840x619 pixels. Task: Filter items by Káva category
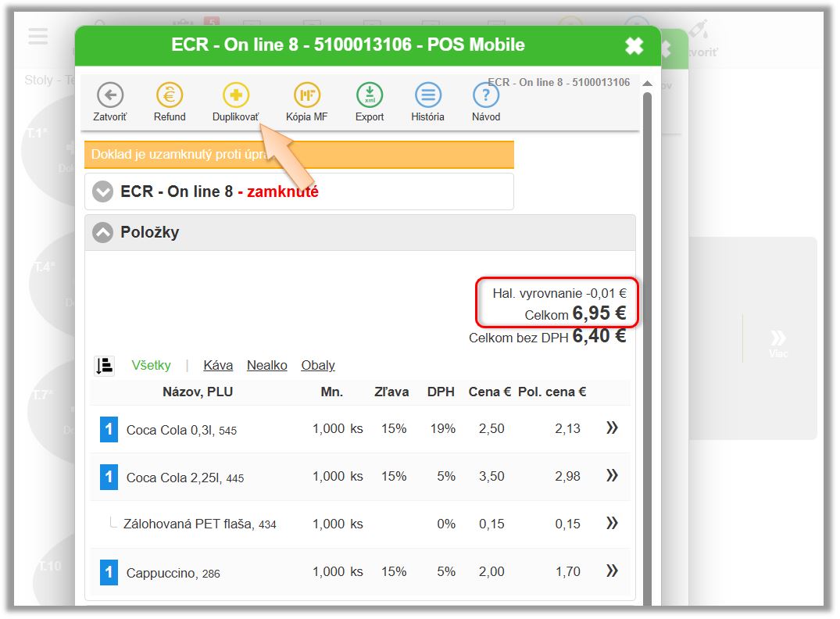tap(218, 365)
